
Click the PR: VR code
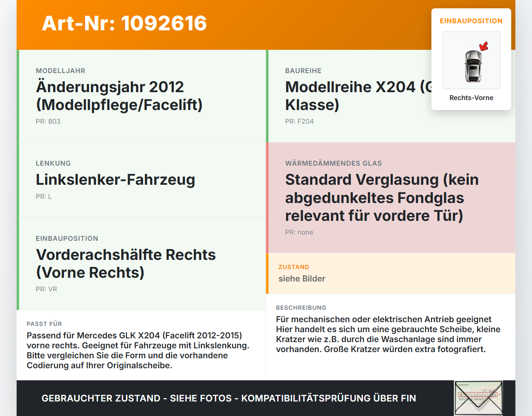47,289
